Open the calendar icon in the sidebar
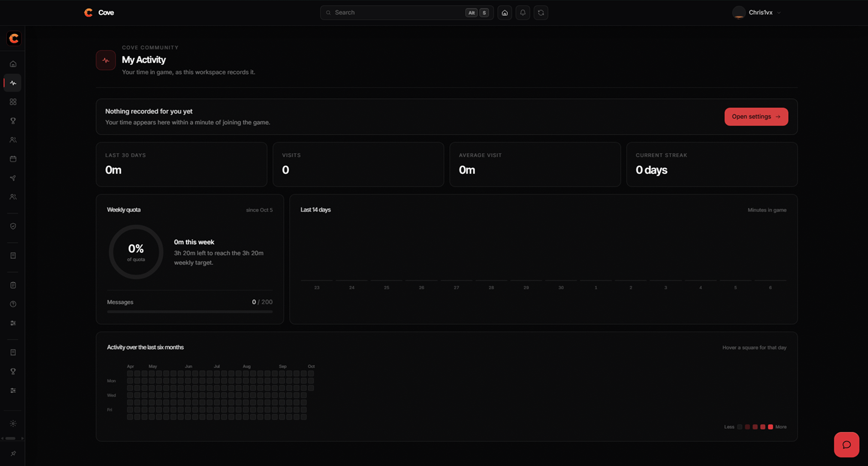 [13, 159]
